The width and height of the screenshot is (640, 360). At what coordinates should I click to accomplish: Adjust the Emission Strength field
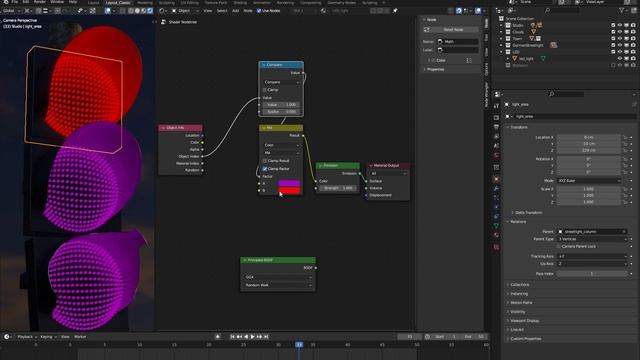338,188
